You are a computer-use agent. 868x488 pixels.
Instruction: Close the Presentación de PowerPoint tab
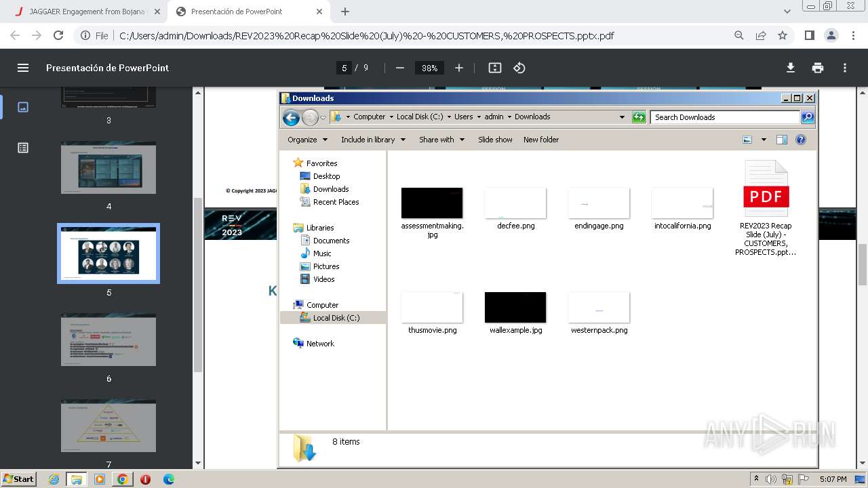pyautogui.click(x=319, y=12)
